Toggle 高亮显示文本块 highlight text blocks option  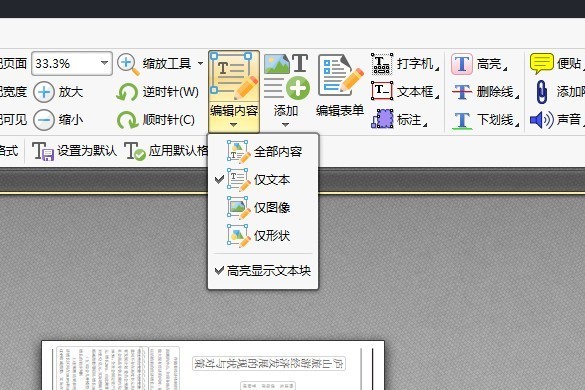point(263,271)
